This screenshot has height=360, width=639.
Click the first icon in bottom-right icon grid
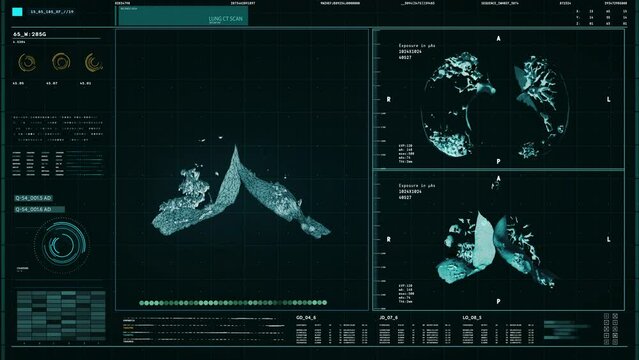point(606,316)
